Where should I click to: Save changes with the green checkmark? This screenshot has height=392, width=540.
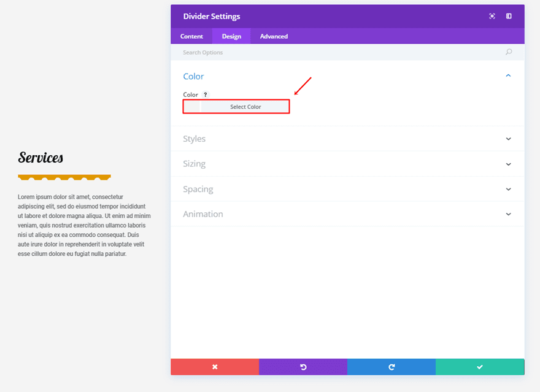480,367
